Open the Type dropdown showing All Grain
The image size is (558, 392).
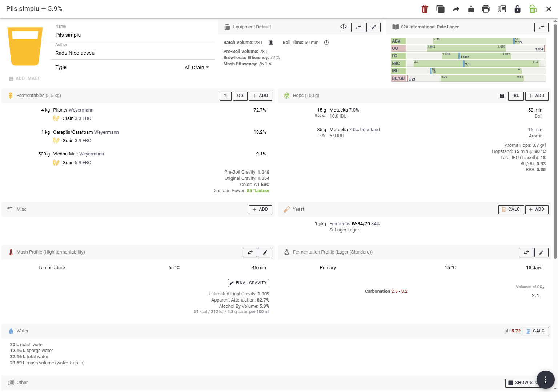click(x=197, y=68)
